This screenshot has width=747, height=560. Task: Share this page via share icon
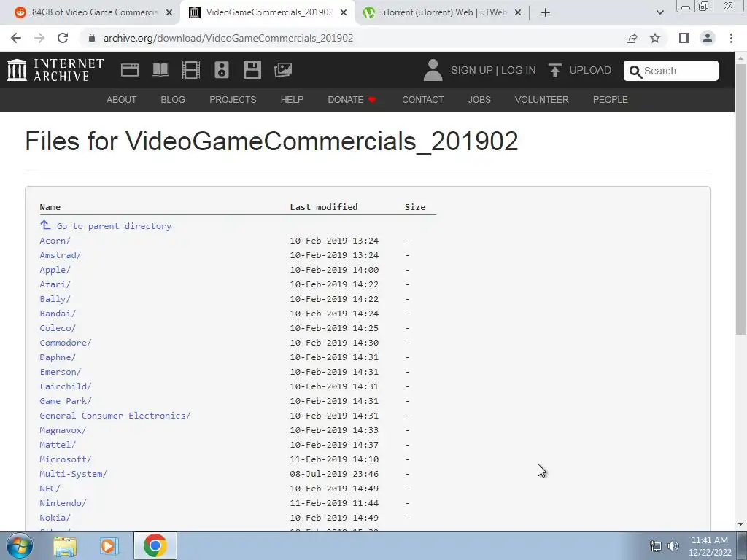(632, 38)
